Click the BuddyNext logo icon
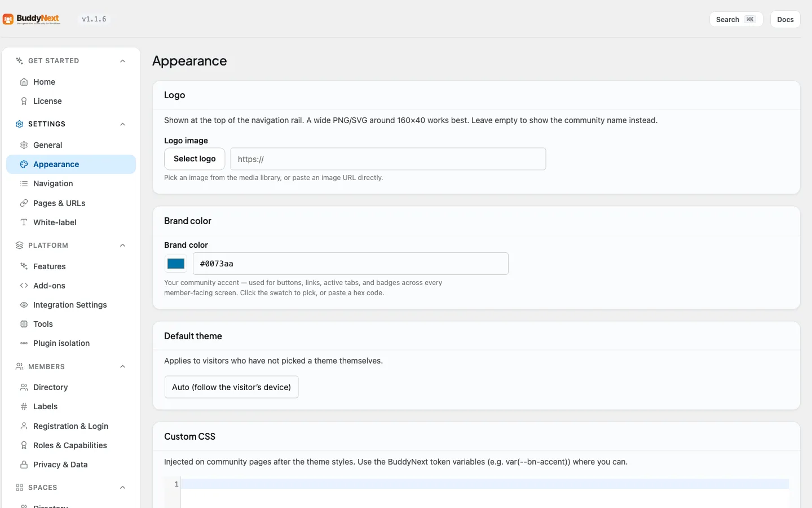Image resolution: width=812 pixels, height=508 pixels. point(8,19)
